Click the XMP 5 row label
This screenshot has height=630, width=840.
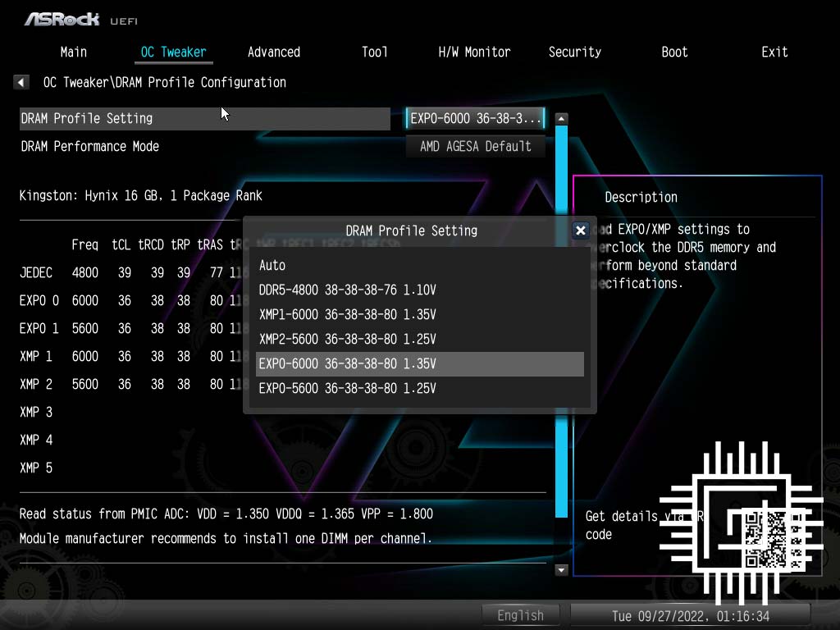tap(36, 468)
